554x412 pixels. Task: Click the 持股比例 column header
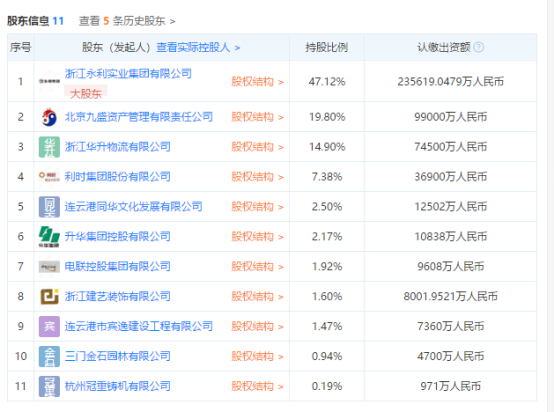click(x=326, y=47)
